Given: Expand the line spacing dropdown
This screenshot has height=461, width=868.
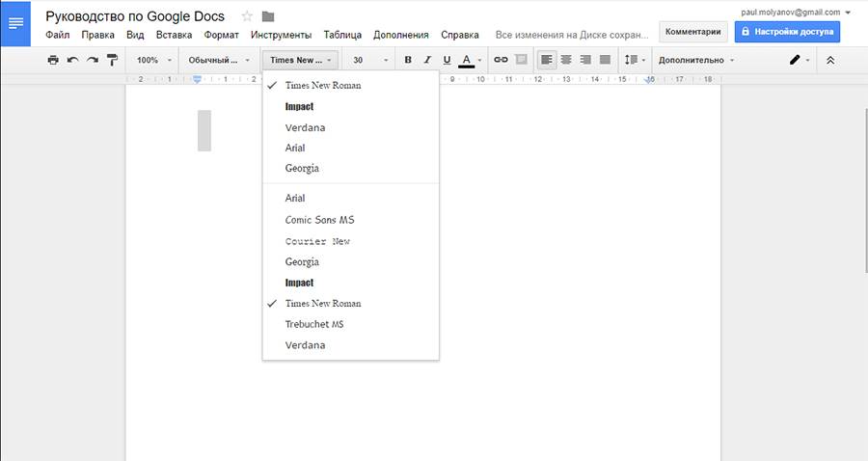Looking at the screenshot, I should tap(636, 60).
